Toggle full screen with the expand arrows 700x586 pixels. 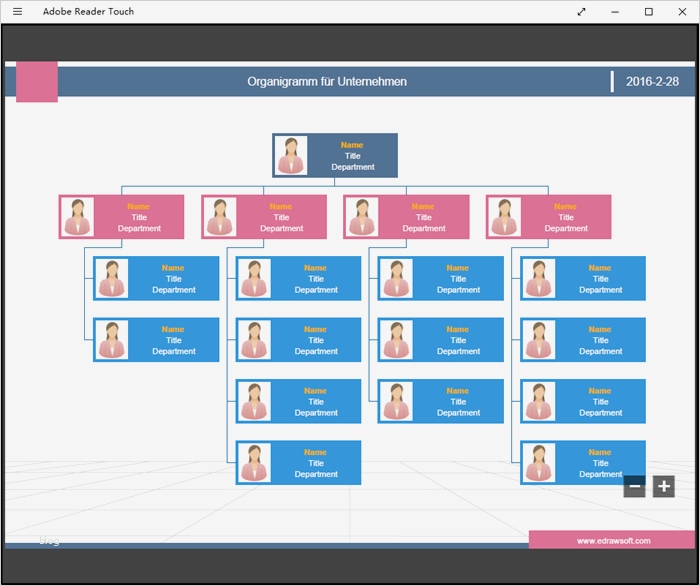point(581,12)
